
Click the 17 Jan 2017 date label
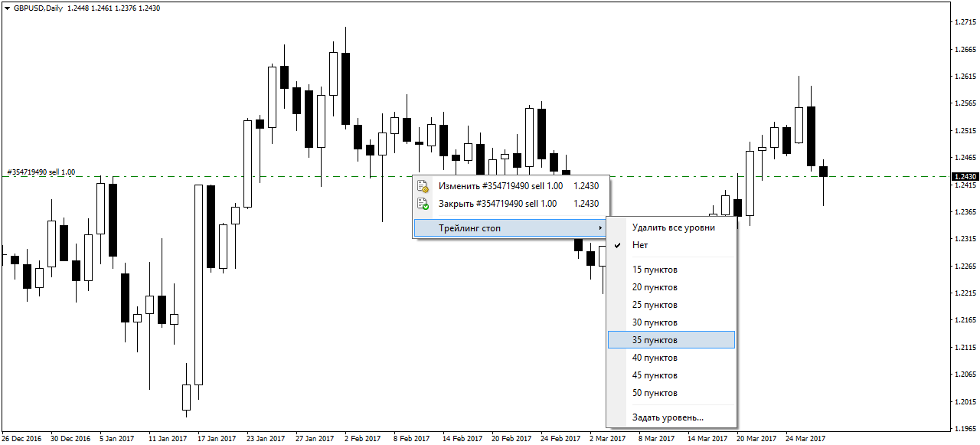coord(217,439)
